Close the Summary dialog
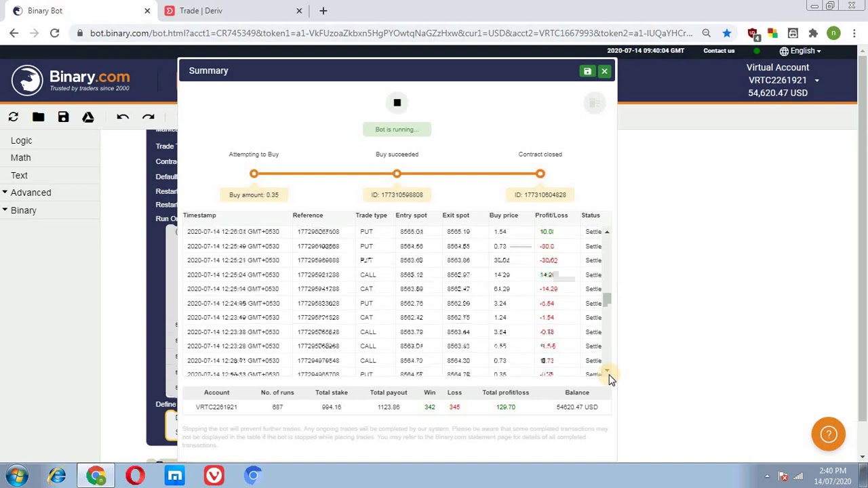The width and height of the screenshot is (868, 488). 604,71
